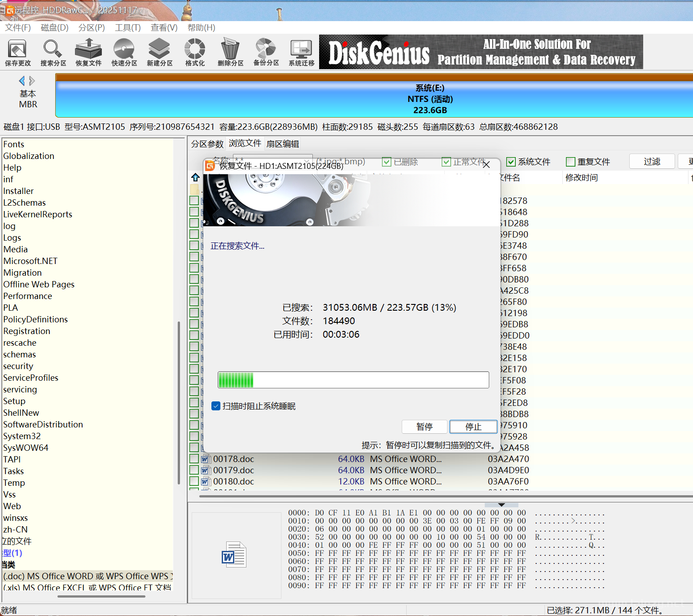Screen dimensions: 693x616
Task: Tick the checkbox beside 00179.doc
Action: pyautogui.click(x=194, y=470)
